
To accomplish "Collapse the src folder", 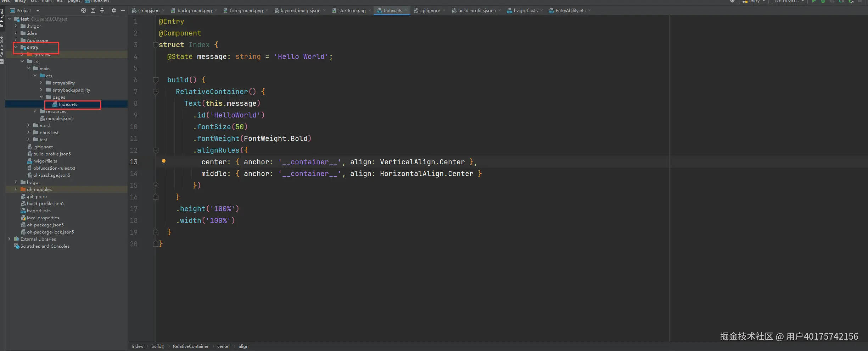I will (x=22, y=61).
